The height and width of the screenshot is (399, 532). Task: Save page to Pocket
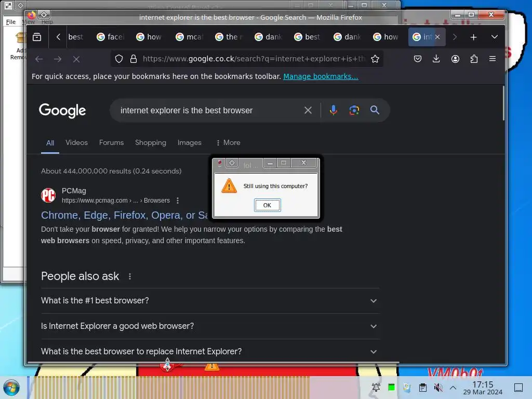(418, 59)
